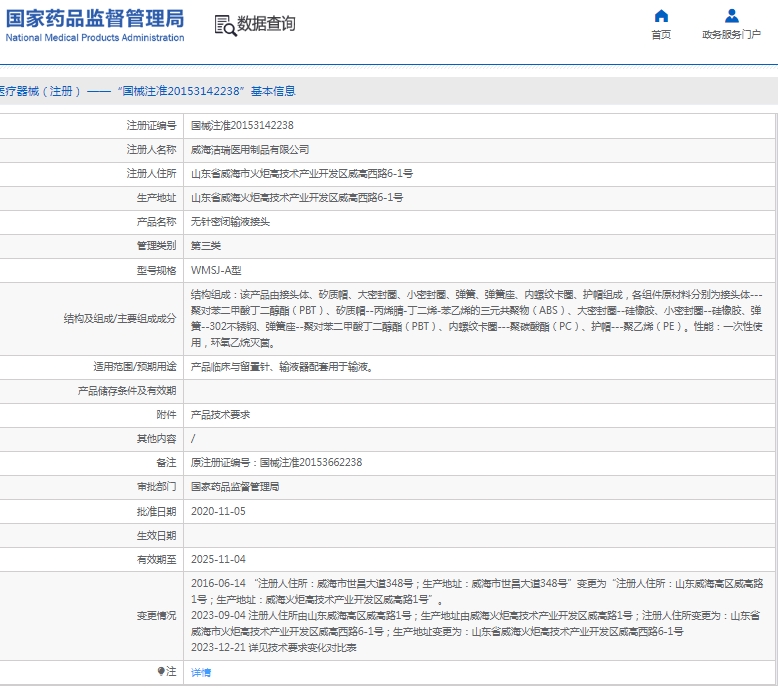Click the 政务服务门户 label
The image size is (778, 690).
731,34
